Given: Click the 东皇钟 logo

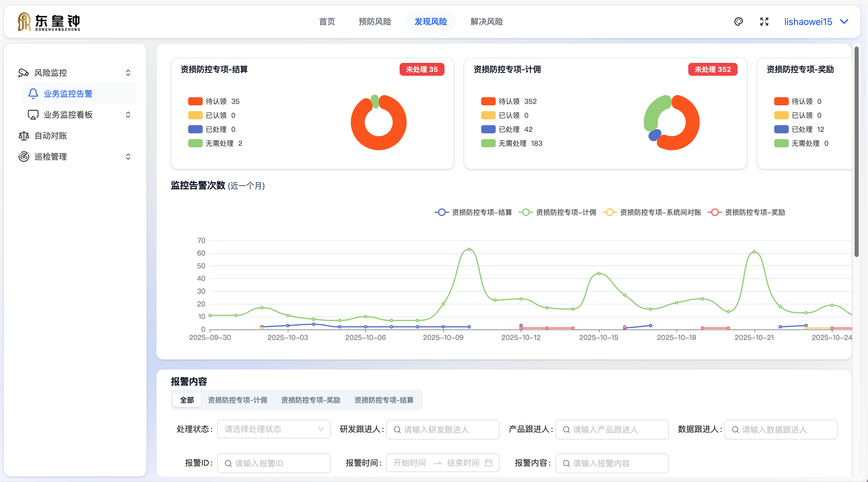Looking at the screenshot, I should (49, 22).
